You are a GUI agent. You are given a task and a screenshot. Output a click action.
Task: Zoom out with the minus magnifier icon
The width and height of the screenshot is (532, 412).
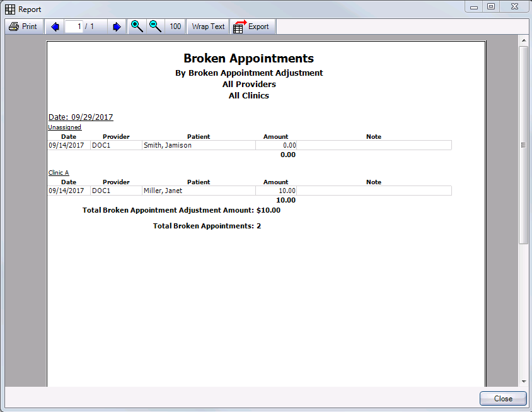155,26
